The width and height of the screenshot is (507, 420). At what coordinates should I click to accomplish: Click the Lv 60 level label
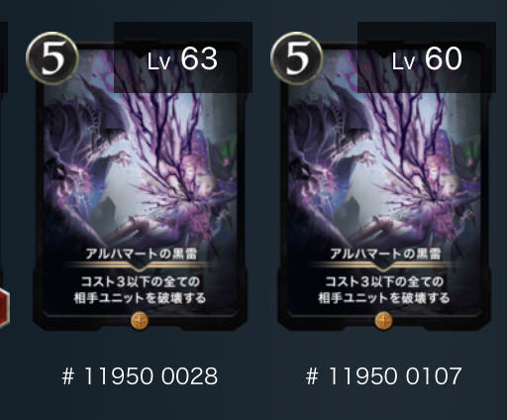click(427, 58)
